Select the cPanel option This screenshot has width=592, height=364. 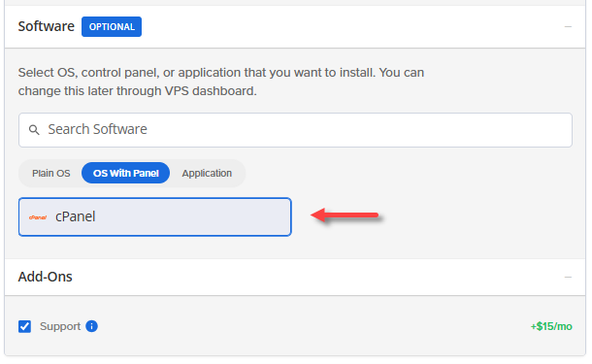[x=155, y=217]
